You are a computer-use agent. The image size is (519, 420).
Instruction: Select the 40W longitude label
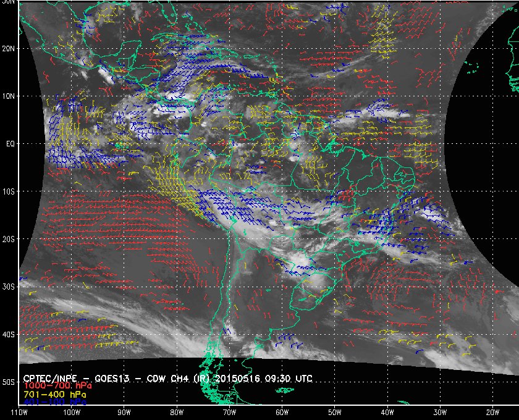(387, 413)
